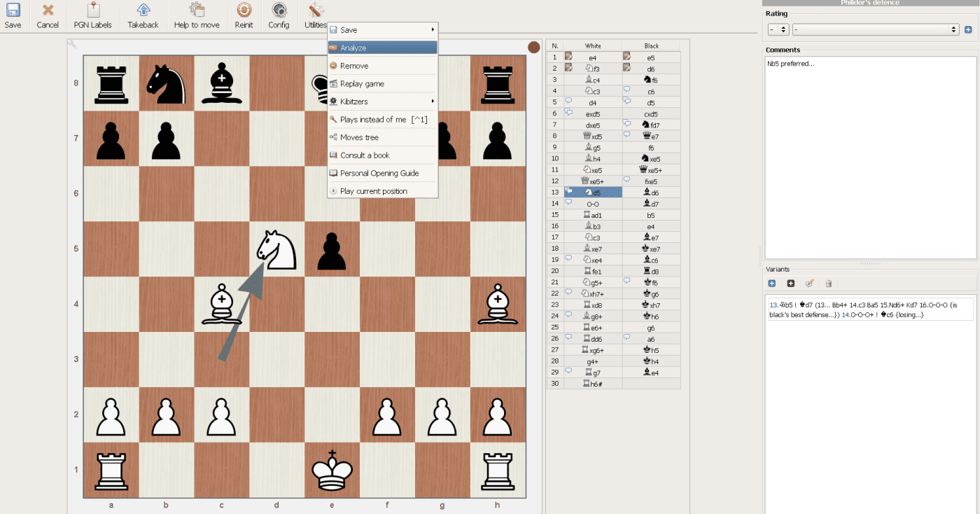
Task: Click the blue add variant icon
Action: coord(772,284)
